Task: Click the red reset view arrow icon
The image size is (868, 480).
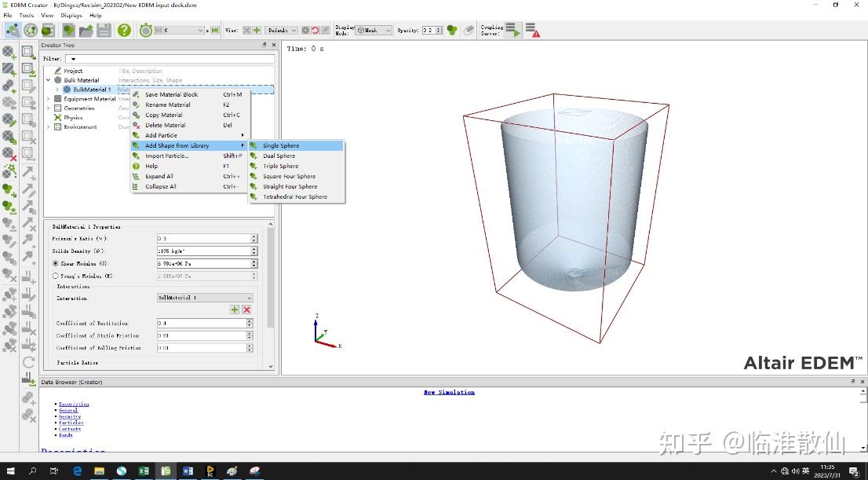Action: (315, 30)
